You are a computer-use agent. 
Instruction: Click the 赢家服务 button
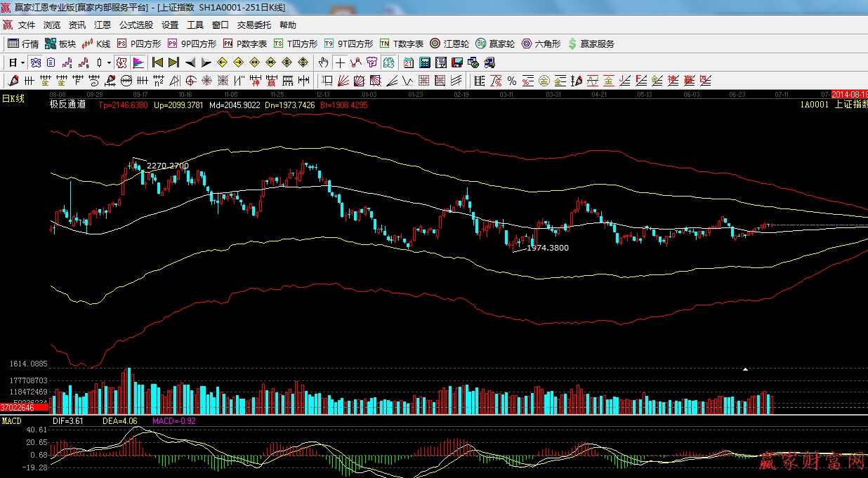[x=591, y=44]
